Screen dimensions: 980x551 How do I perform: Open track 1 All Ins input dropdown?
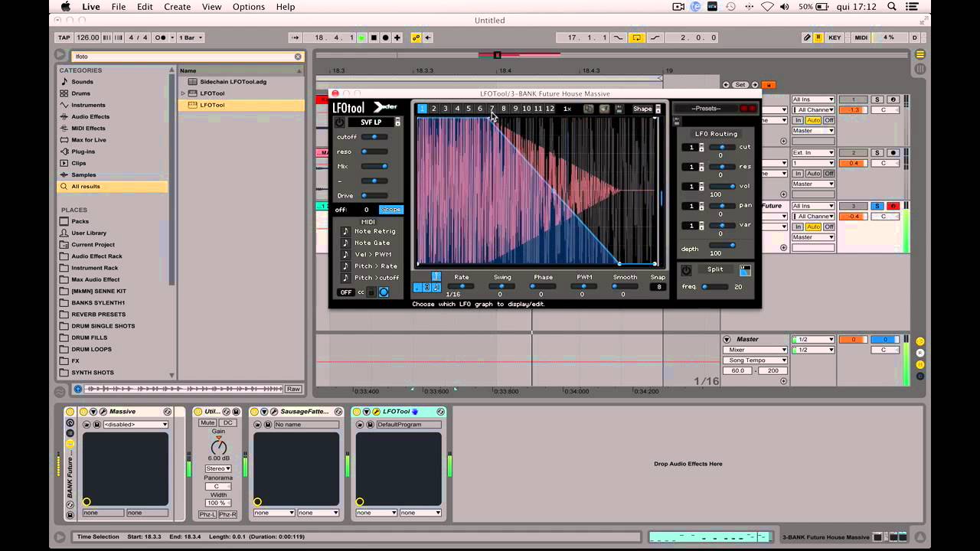click(x=813, y=99)
